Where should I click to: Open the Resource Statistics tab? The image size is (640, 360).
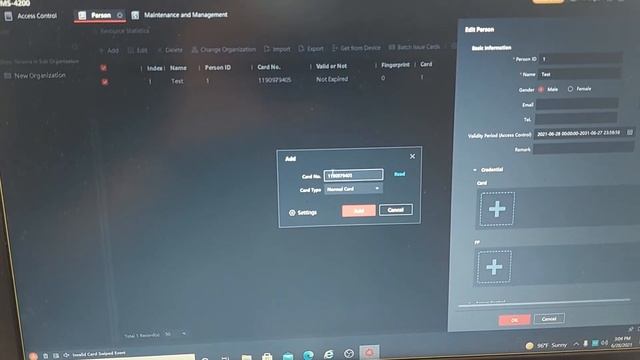coord(125,31)
